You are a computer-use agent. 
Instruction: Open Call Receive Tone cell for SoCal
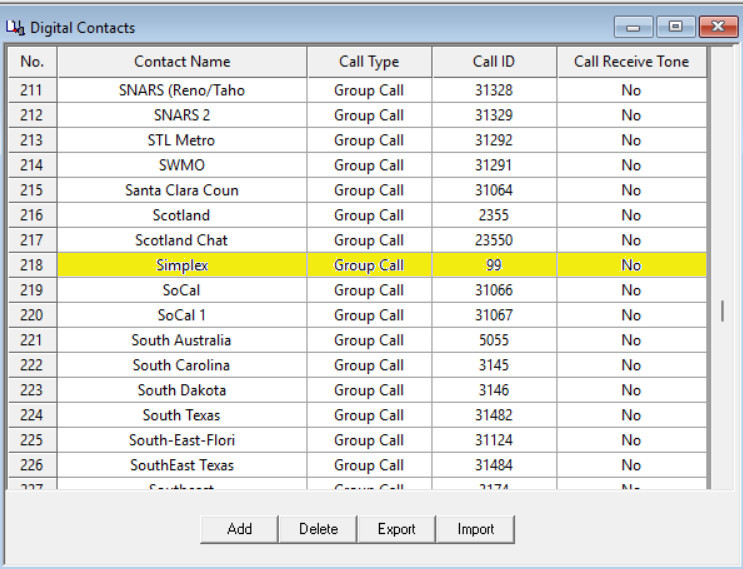pos(631,290)
